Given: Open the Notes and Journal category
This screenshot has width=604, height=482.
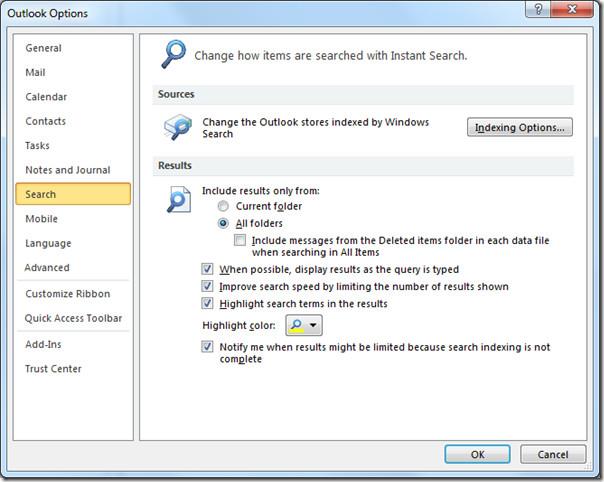Looking at the screenshot, I should click(73, 170).
